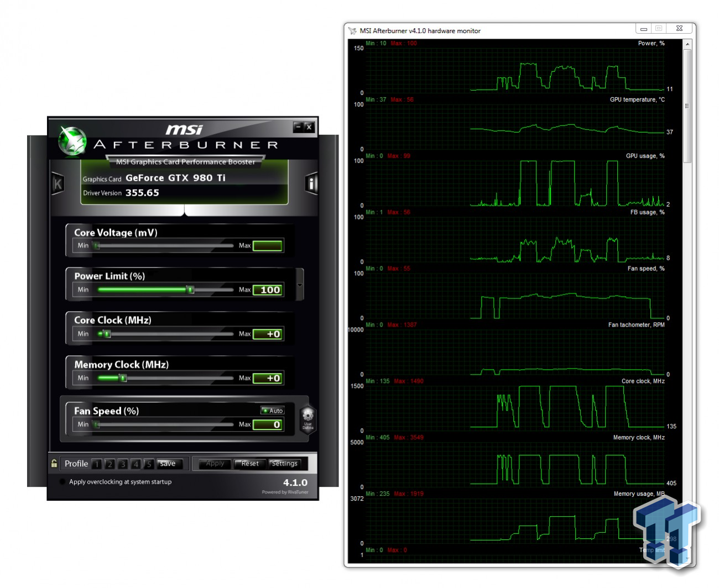Open the Settings button
The width and height of the screenshot is (719, 588).
[284, 464]
